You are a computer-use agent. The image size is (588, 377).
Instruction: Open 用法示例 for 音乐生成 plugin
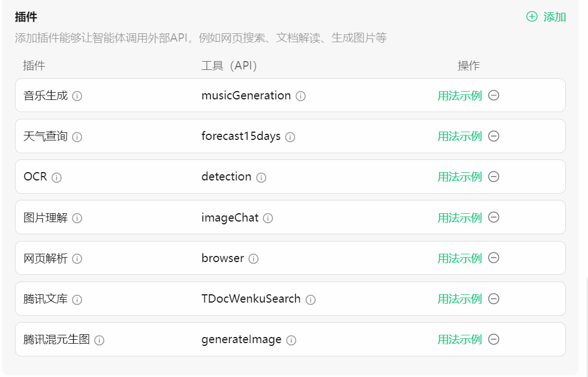pos(459,95)
